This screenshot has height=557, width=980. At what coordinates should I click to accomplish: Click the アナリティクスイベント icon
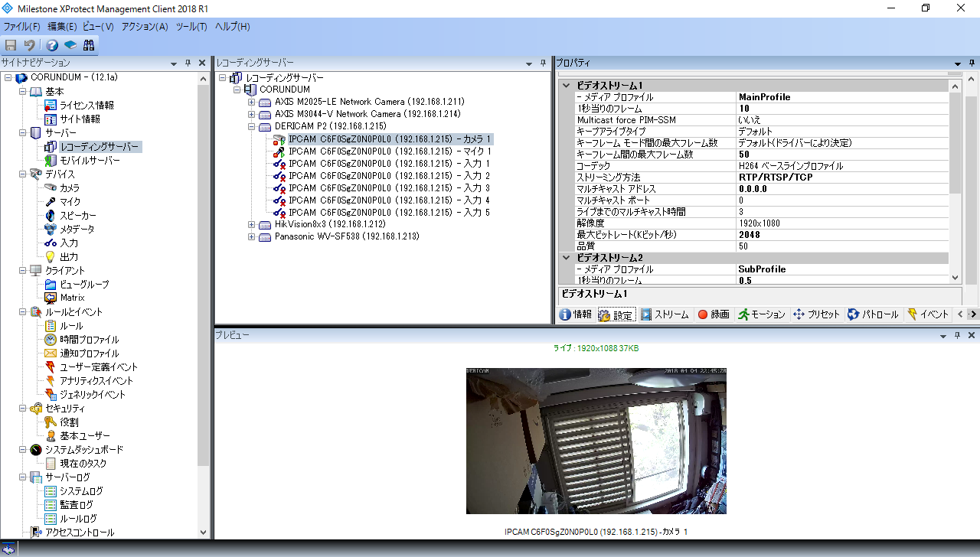coord(51,381)
